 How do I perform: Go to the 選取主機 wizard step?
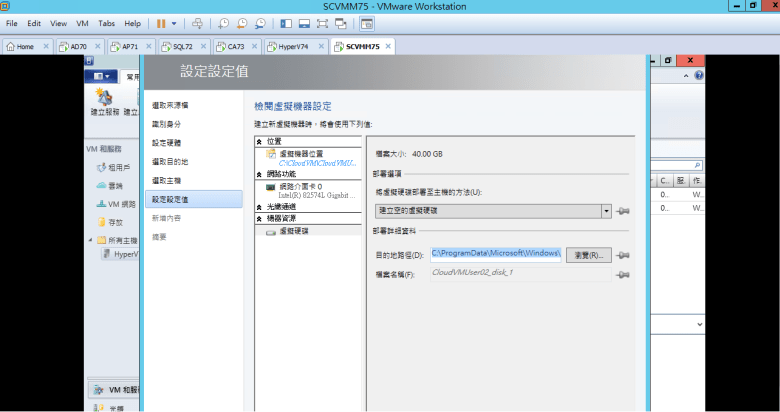pos(169,180)
